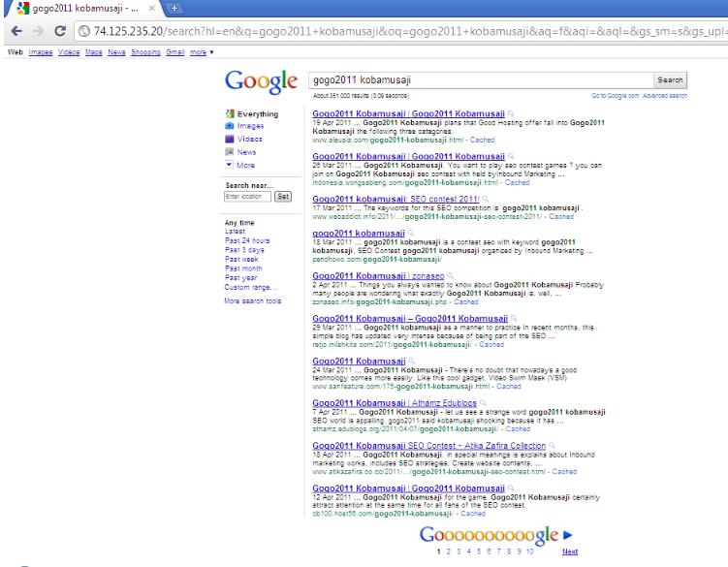Filter results by Latest
The image size is (728, 567).
pyautogui.click(x=235, y=232)
